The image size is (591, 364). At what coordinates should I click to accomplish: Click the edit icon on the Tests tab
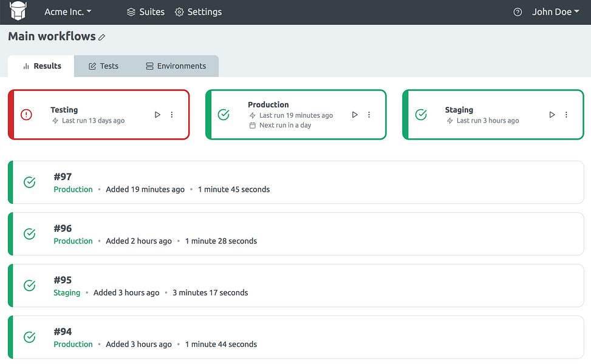tap(92, 66)
